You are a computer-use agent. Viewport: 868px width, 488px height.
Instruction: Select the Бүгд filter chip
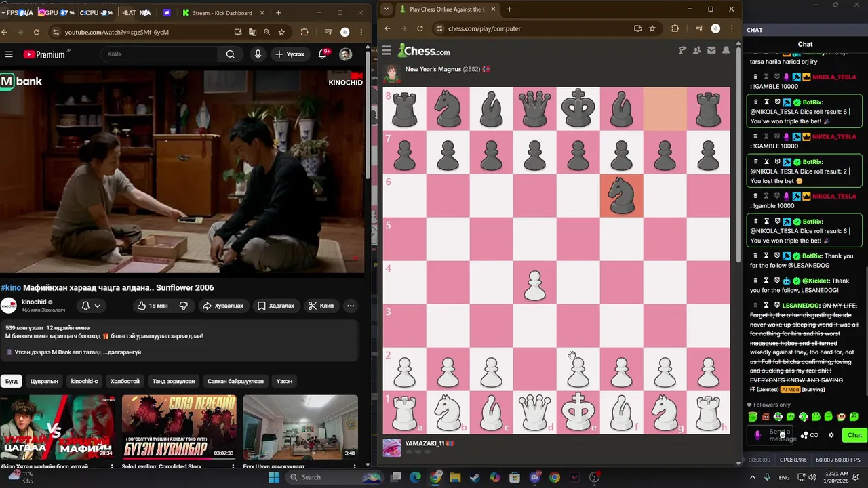click(12, 381)
